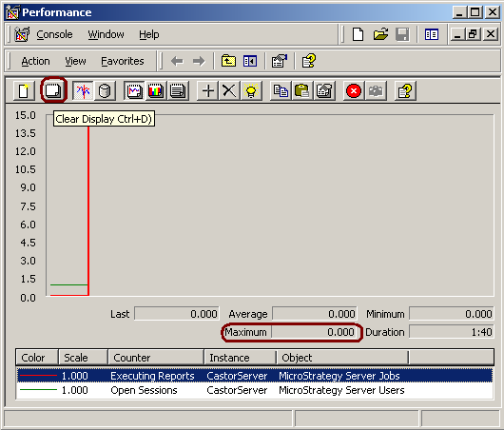Click the Object column header
Image resolution: width=504 pixels, height=430 pixels.
click(x=342, y=358)
